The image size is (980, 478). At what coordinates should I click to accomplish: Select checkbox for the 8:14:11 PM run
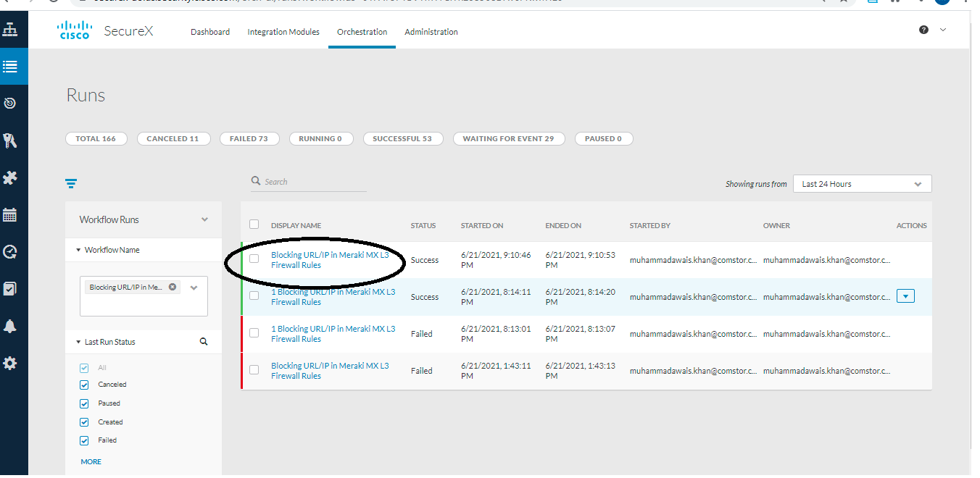pyautogui.click(x=254, y=295)
